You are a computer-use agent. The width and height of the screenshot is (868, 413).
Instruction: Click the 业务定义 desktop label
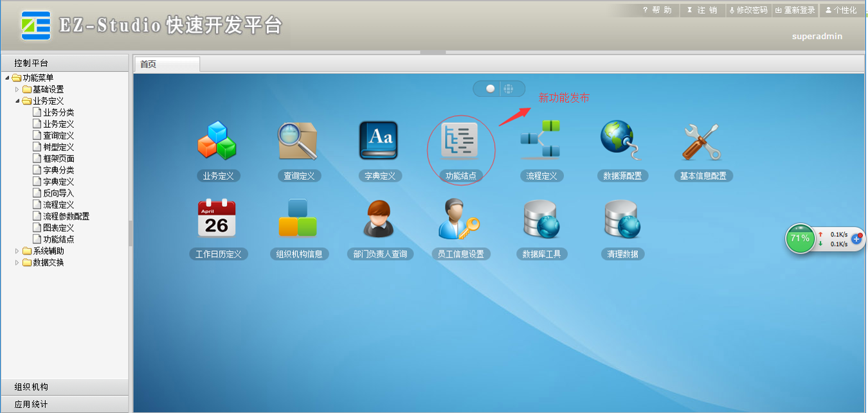pos(219,176)
